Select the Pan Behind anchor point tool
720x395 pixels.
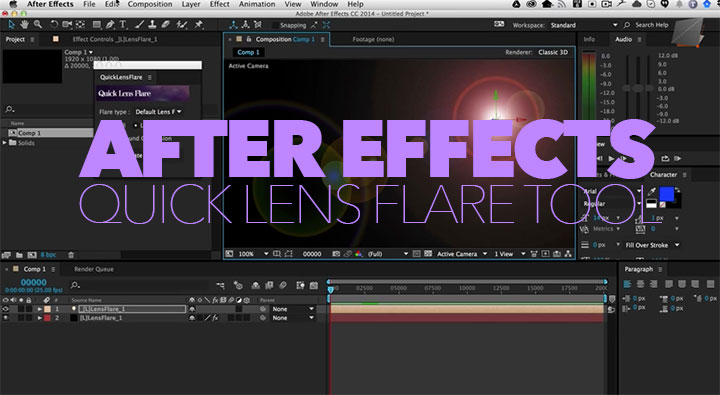(80, 24)
